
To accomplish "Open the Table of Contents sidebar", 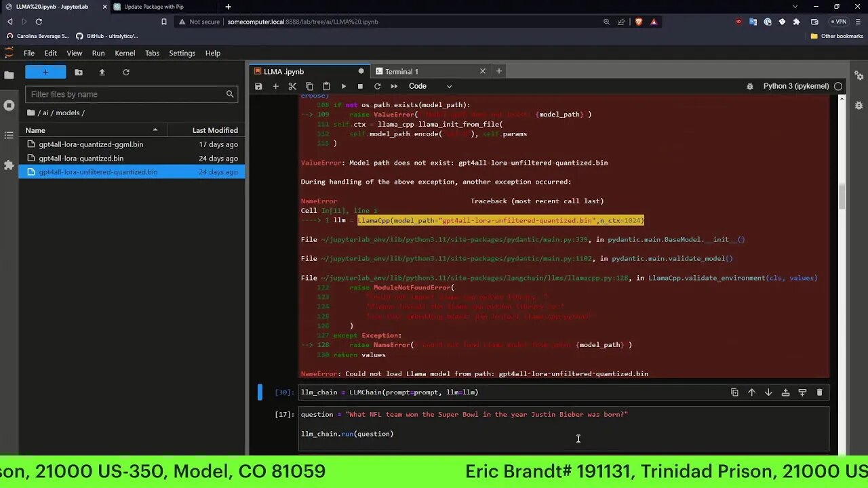I will (x=9, y=135).
